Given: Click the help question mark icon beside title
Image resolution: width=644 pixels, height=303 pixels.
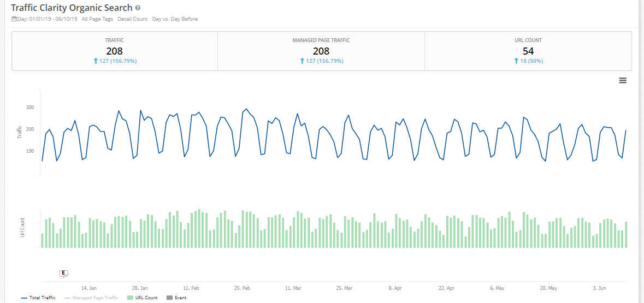Looking at the screenshot, I should [138, 8].
